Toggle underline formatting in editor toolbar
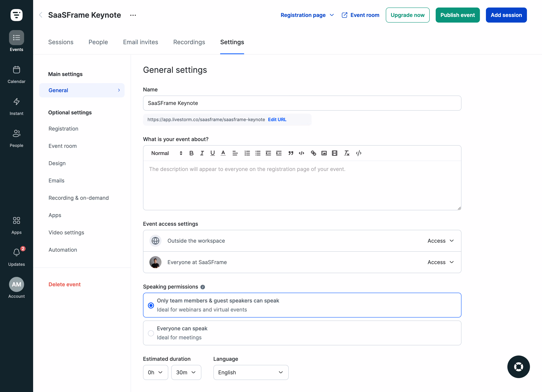 (212, 153)
